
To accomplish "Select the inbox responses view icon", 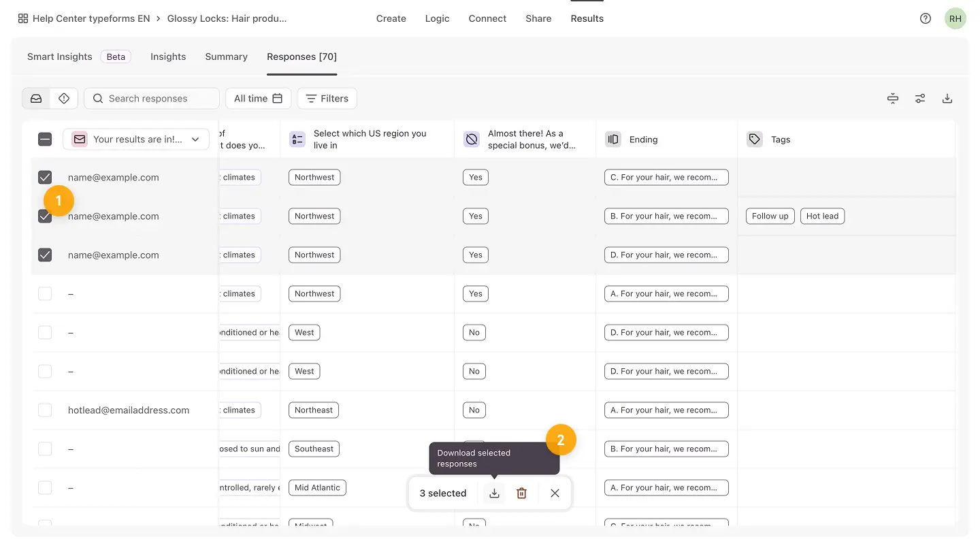I will pyautogui.click(x=36, y=99).
